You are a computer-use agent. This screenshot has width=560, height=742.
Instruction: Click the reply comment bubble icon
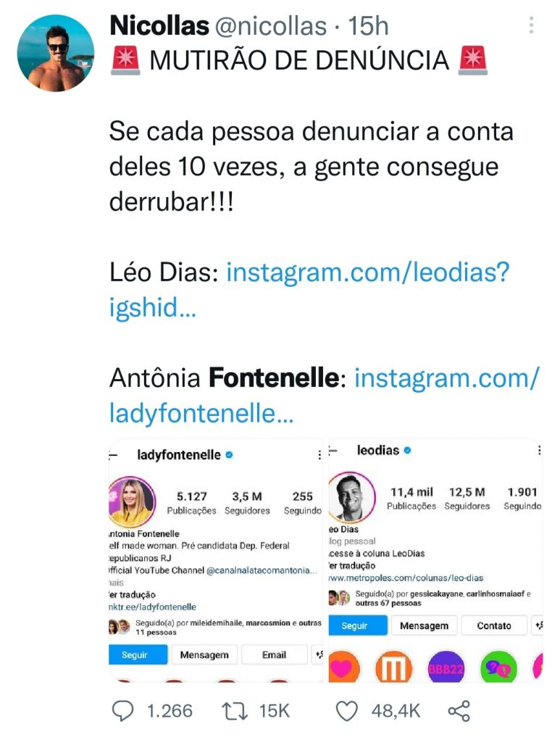tap(122, 711)
